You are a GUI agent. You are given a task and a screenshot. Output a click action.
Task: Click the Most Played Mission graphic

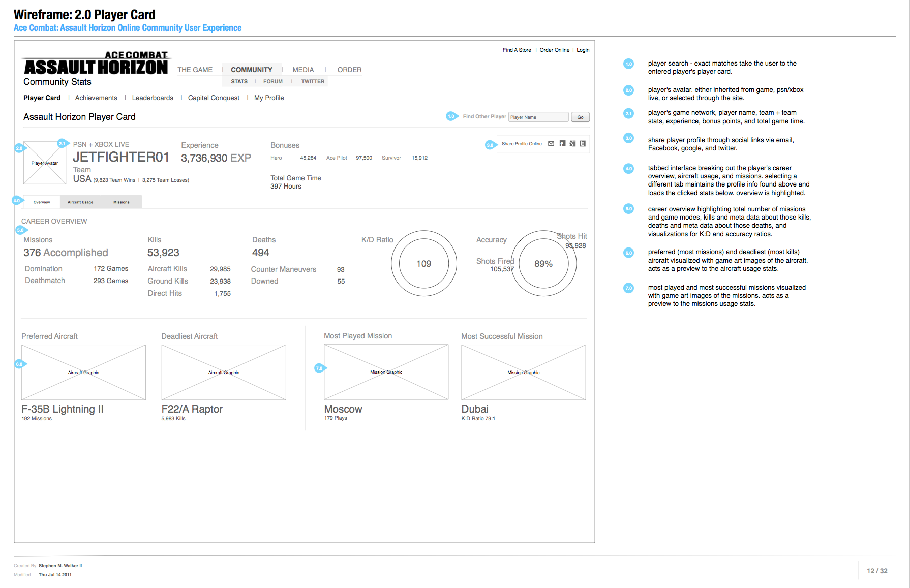(386, 372)
